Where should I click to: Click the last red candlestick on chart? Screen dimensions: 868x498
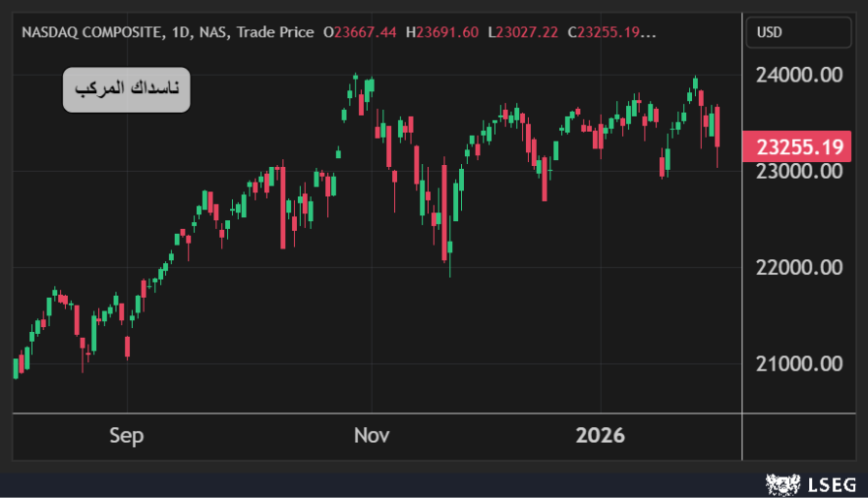[x=718, y=127]
